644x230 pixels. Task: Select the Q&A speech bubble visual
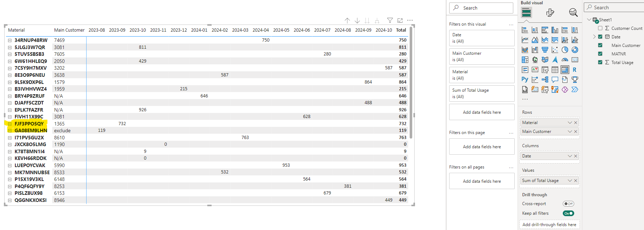(555, 80)
